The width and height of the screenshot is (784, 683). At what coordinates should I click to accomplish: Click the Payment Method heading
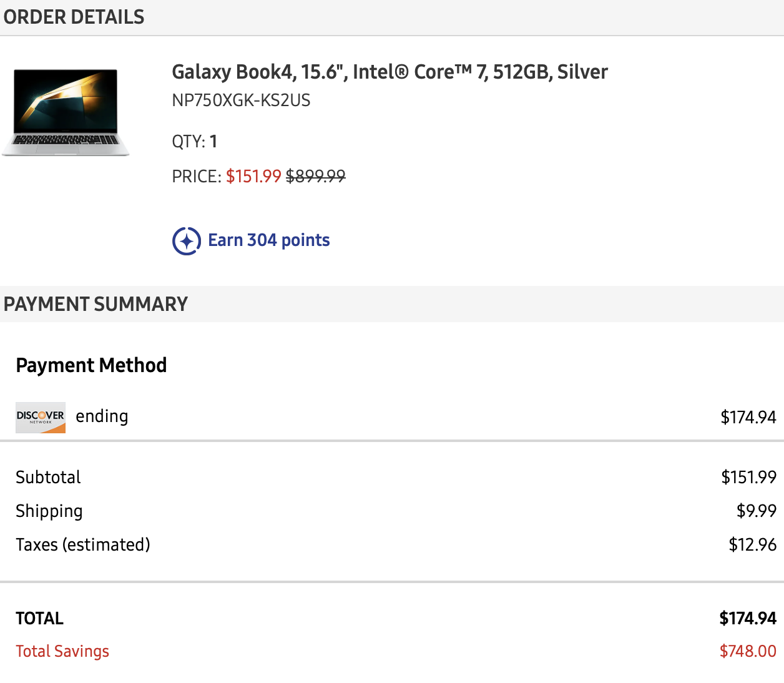click(91, 365)
